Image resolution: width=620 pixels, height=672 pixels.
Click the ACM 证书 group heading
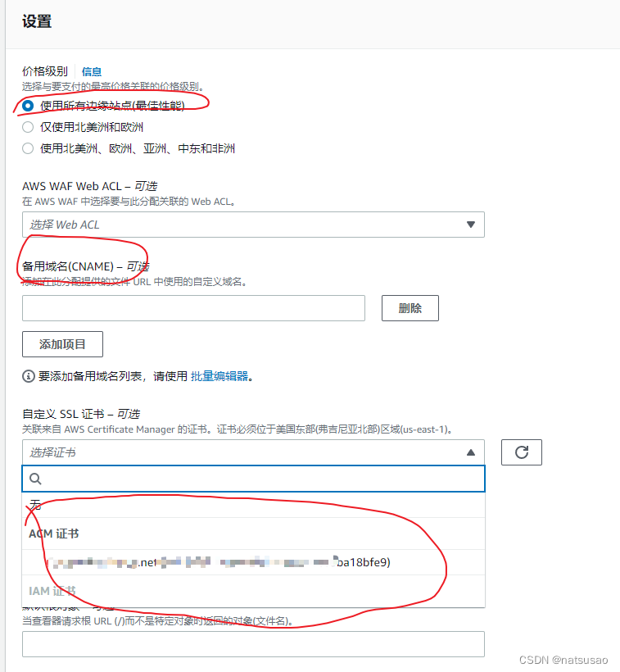click(54, 534)
